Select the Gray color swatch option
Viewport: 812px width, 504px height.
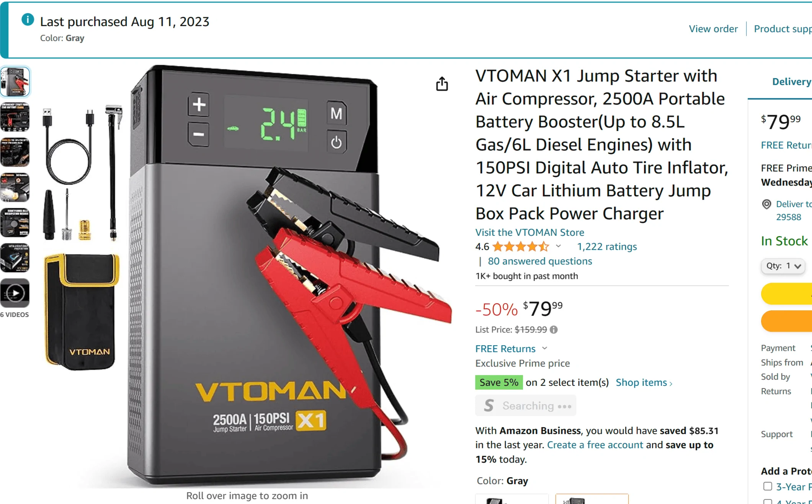coord(592,499)
